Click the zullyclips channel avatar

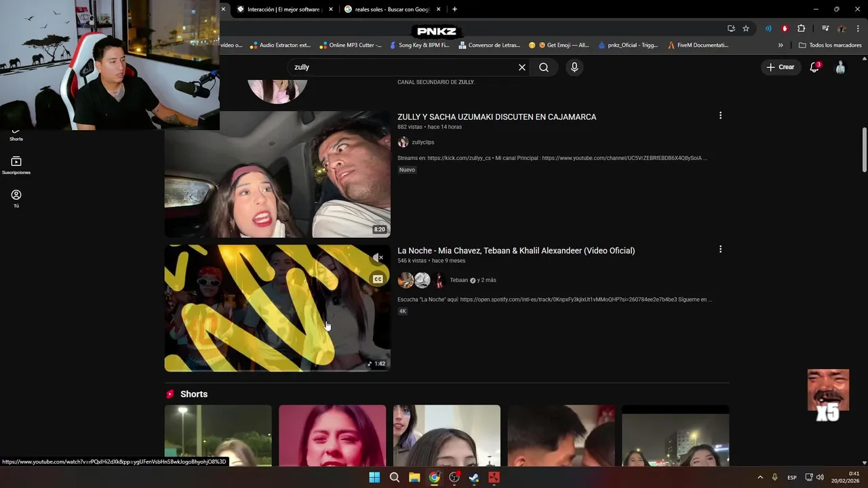tap(403, 142)
